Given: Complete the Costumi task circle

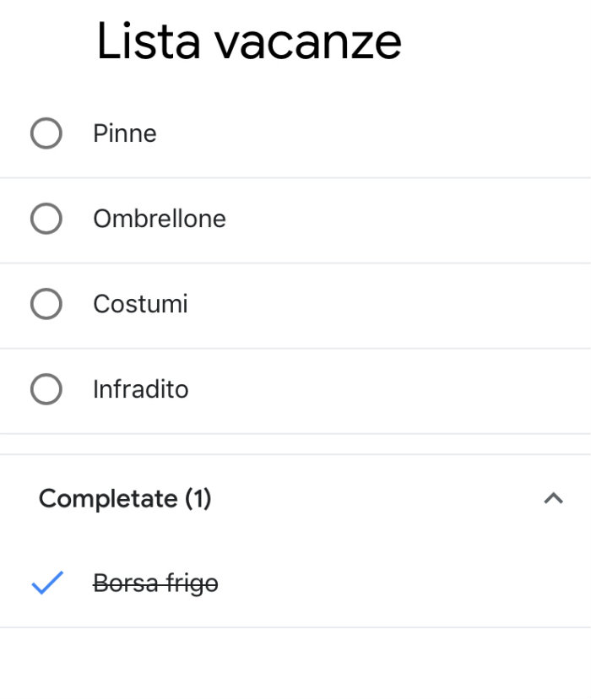Looking at the screenshot, I should click(46, 304).
